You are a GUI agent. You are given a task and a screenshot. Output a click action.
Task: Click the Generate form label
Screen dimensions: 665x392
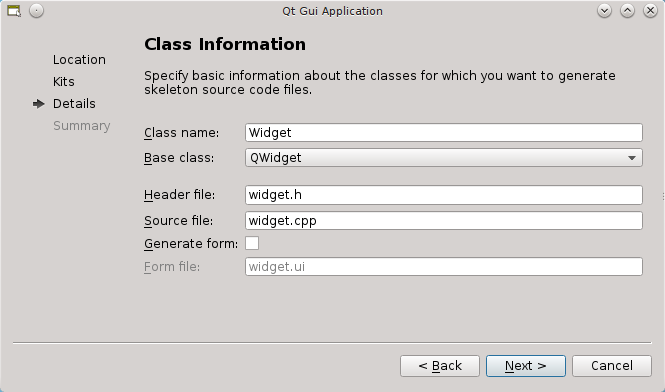tap(191, 244)
